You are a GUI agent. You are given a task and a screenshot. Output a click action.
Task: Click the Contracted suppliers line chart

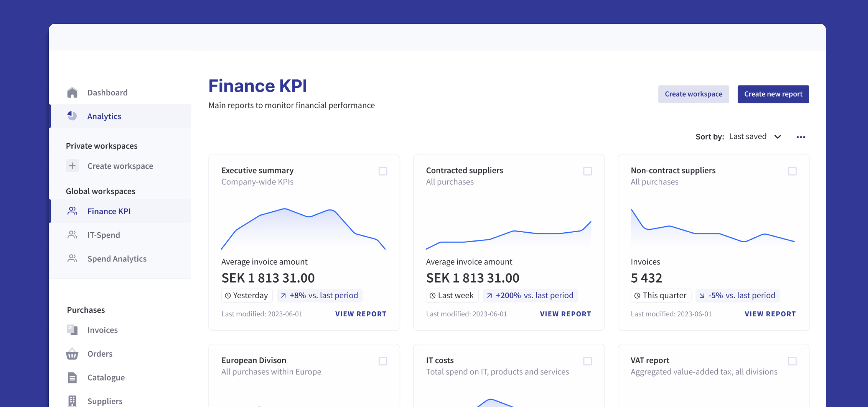(x=508, y=235)
